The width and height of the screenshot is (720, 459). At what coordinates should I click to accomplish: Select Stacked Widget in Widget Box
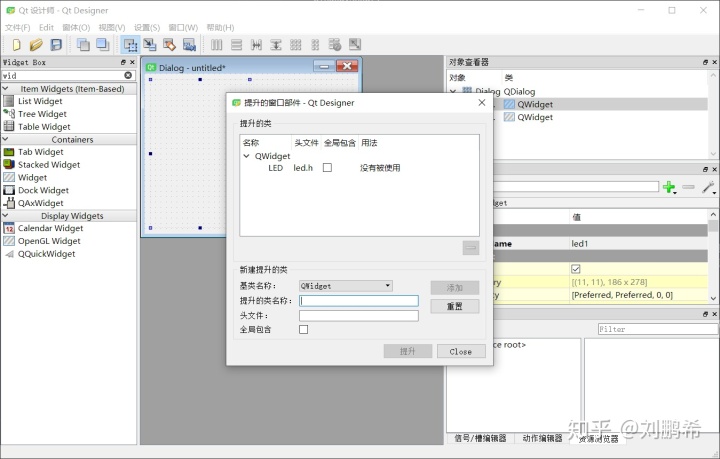49,165
